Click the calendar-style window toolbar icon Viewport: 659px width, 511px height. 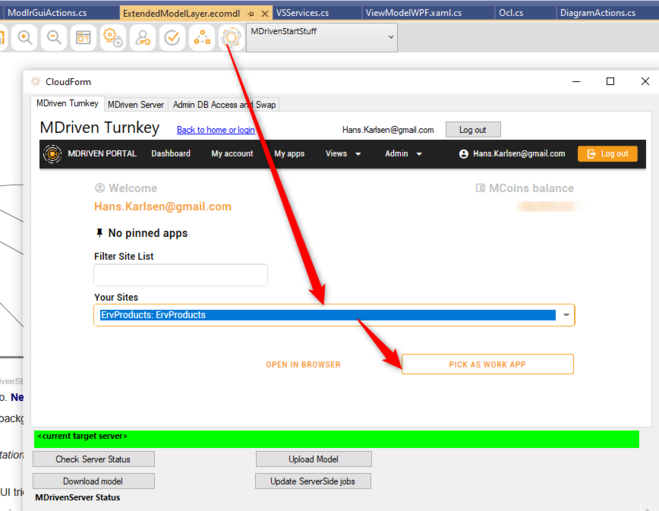(83, 37)
